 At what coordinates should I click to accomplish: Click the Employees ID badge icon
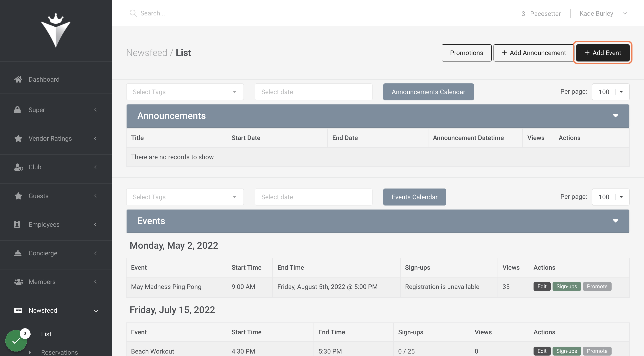tap(17, 225)
